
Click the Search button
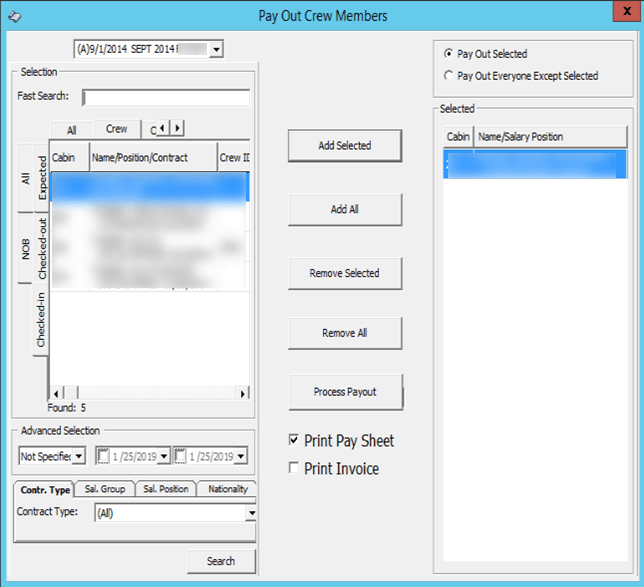pyautogui.click(x=221, y=561)
